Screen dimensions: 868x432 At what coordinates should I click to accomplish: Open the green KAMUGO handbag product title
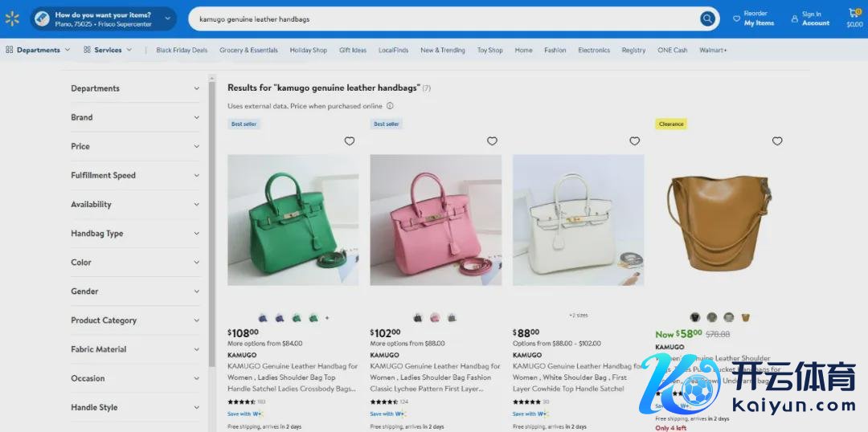click(293, 377)
